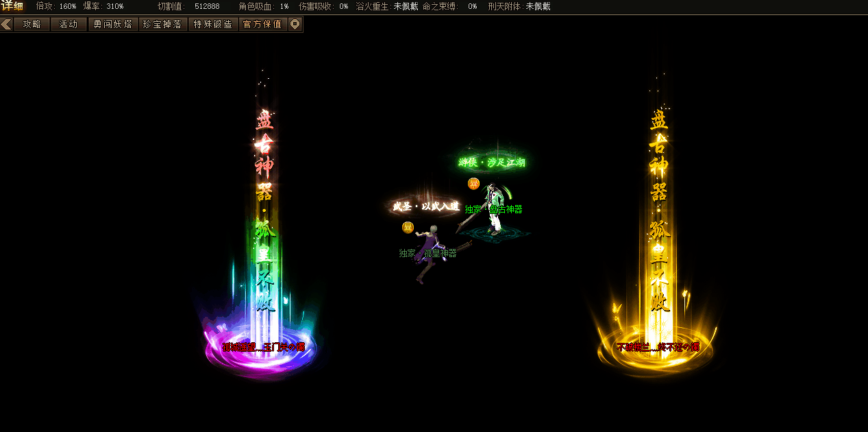Click the 独家·孤皇神器 name label
Screen dimensions: 868x432
pos(427,253)
